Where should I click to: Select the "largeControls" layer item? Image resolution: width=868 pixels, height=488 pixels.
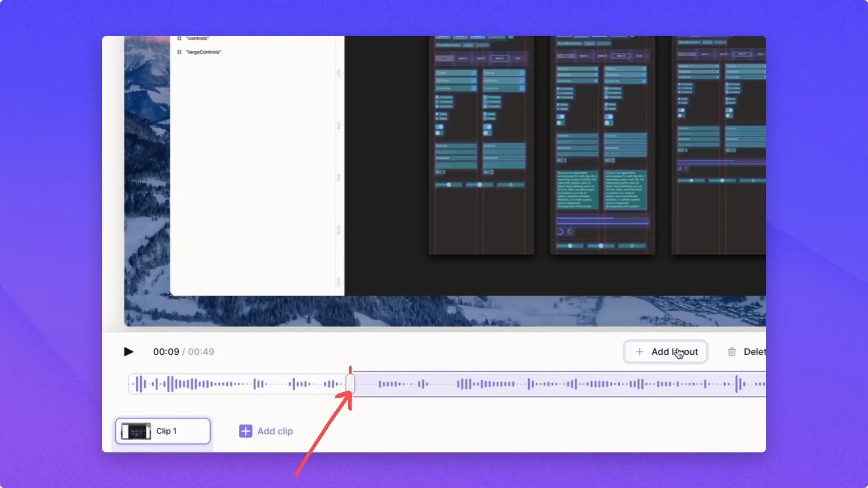pyautogui.click(x=204, y=52)
